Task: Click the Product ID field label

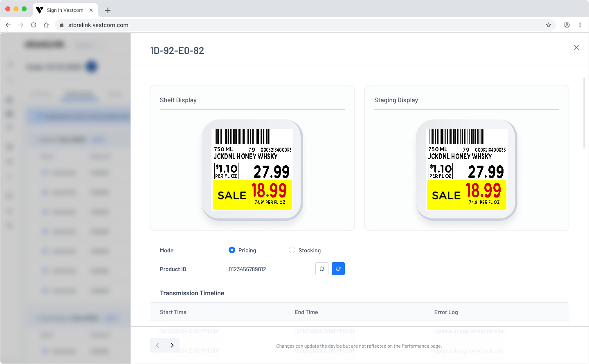Action: click(173, 269)
